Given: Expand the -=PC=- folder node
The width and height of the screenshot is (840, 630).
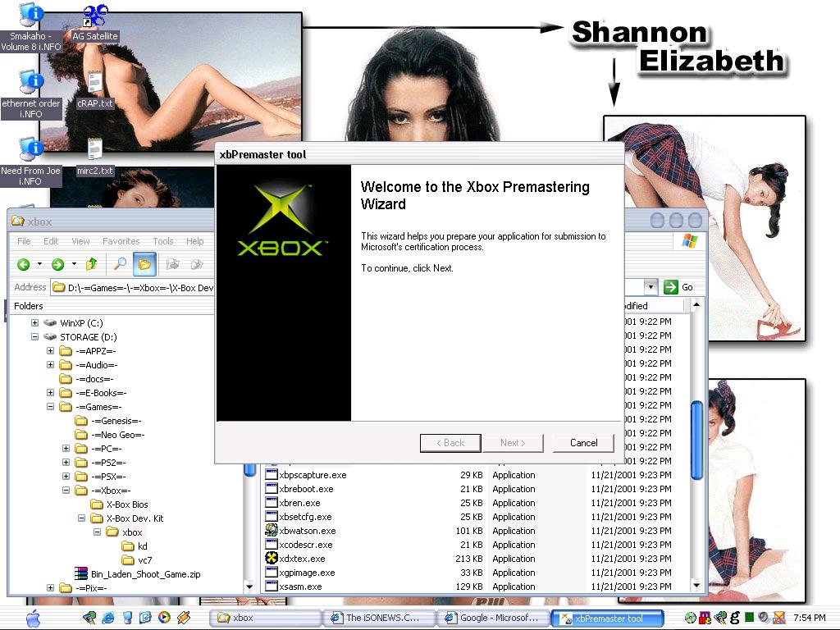Looking at the screenshot, I should 66,449.
